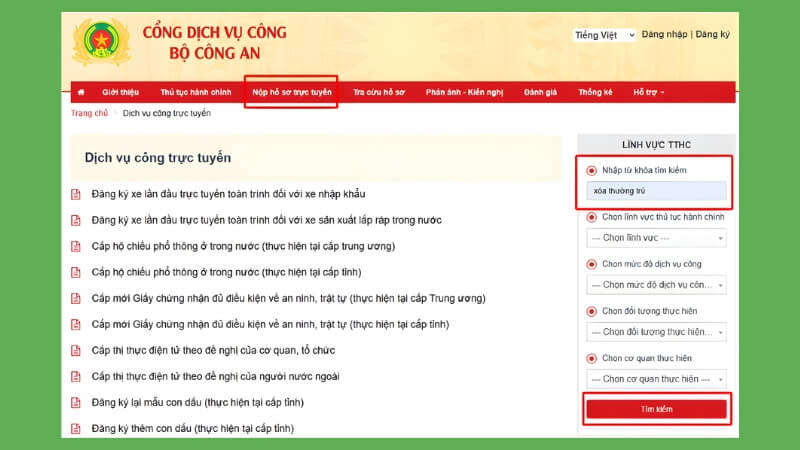
Task: Click document icon beside Đăng ký xe nhập khẩu
Action: tap(76, 194)
